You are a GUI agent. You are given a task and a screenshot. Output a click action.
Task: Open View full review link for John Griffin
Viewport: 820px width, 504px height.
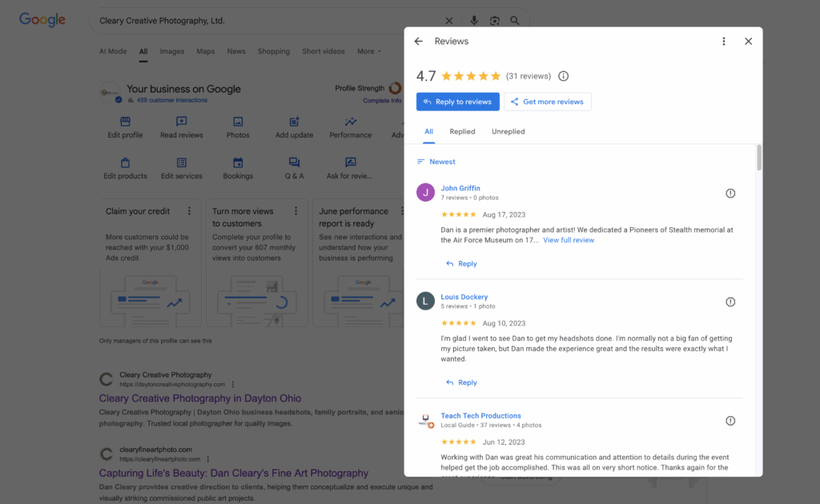click(569, 240)
